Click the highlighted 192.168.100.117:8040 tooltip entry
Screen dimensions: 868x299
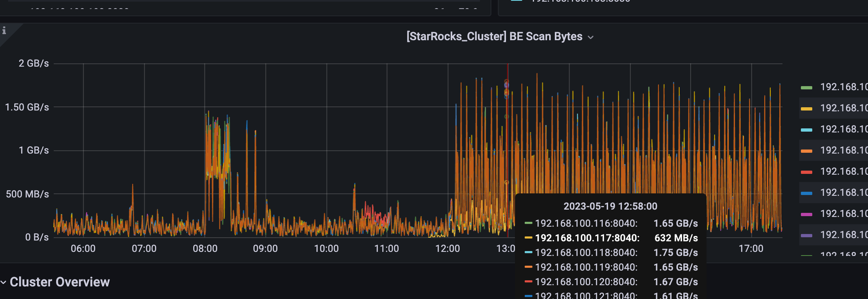[587, 238]
